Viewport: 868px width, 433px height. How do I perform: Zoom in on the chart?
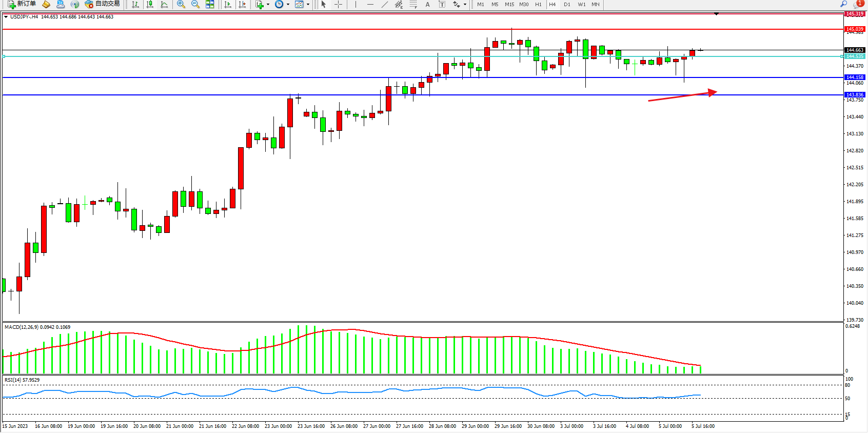pyautogui.click(x=181, y=5)
